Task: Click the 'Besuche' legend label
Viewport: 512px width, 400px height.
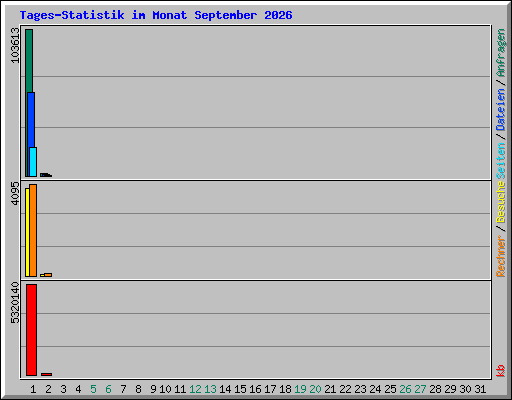Action: click(x=501, y=202)
